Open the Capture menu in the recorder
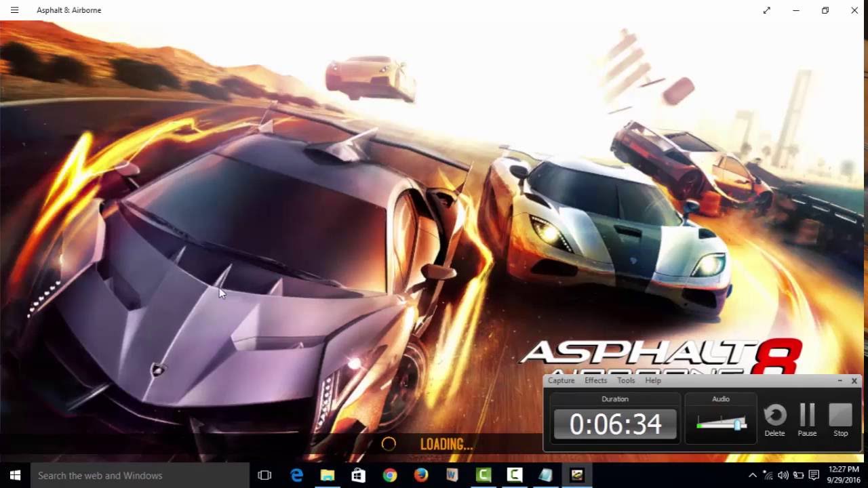This screenshot has height=488, width=868. click(x=561, y=380)
